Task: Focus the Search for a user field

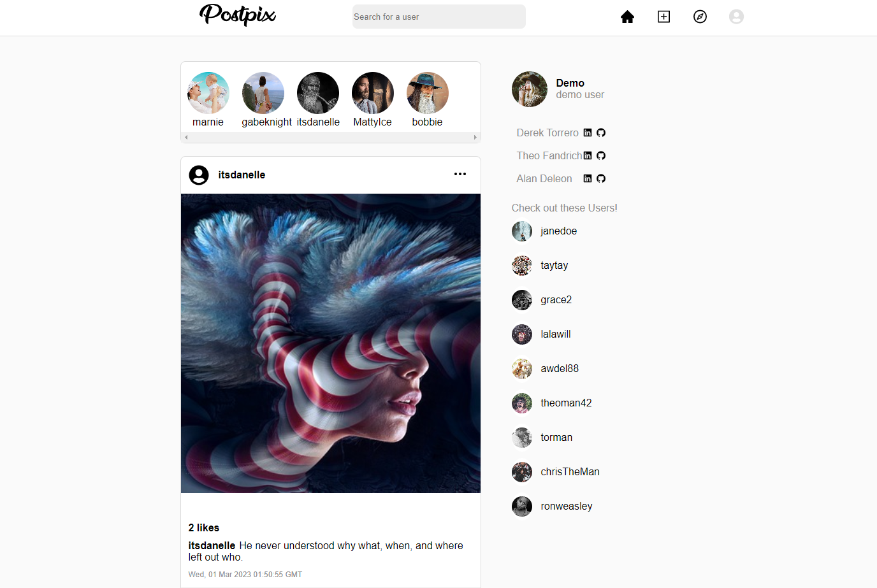Action: pos(439,17)
